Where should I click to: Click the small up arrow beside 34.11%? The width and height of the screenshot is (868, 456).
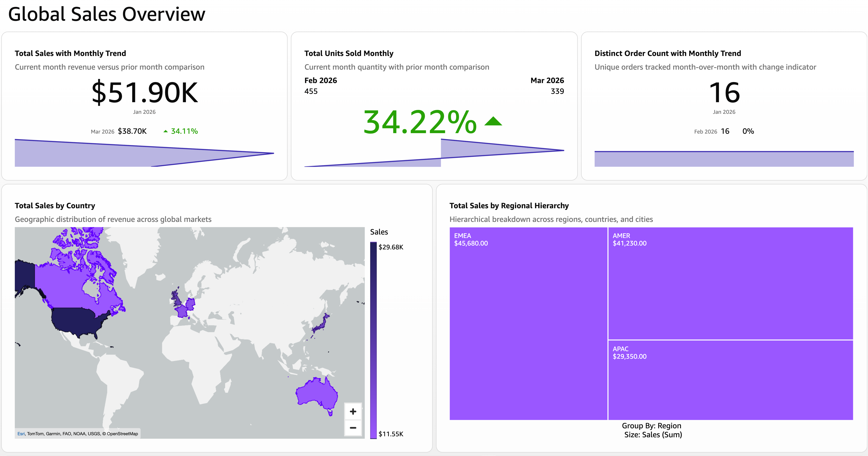pyautogui.click(x=166, y=131)
